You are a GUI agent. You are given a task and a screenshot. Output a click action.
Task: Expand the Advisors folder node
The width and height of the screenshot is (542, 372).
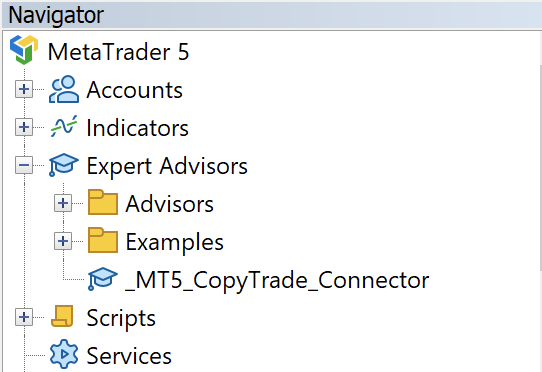coord(63,203)
